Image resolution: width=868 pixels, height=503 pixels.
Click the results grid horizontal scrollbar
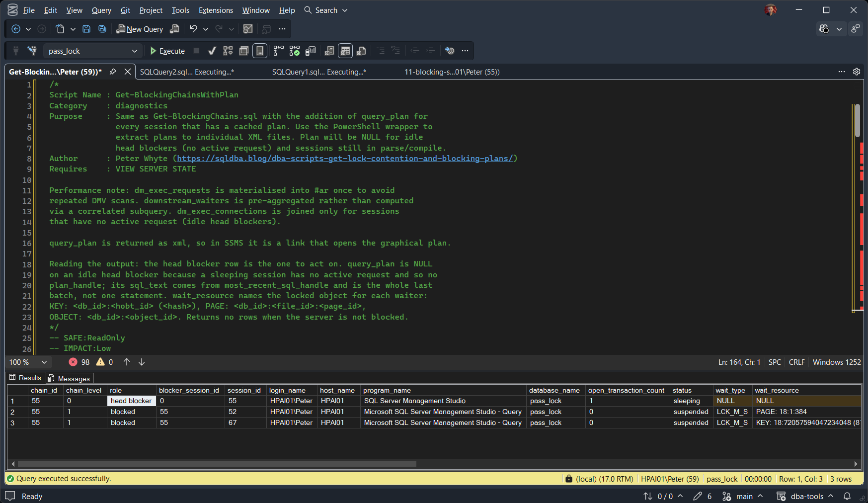(x=217, y=464)
